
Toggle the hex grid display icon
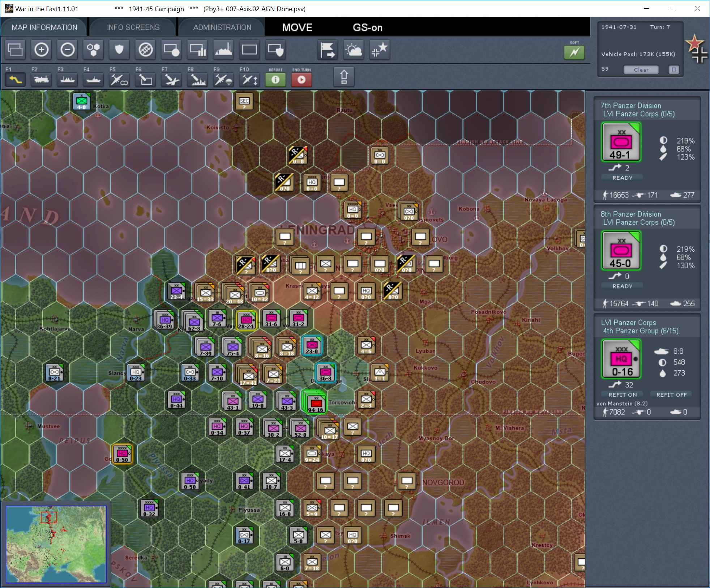click(x=93, y=50)
